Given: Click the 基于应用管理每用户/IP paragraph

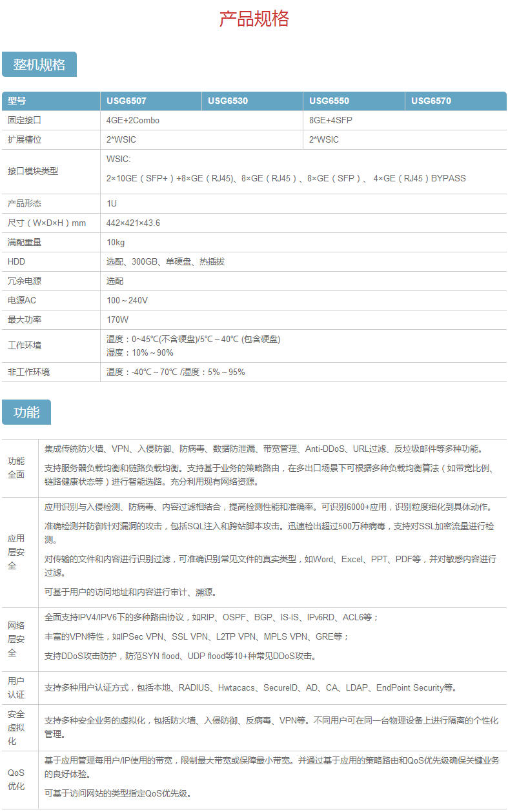Looking at the screenshot, I should point(272,767).
